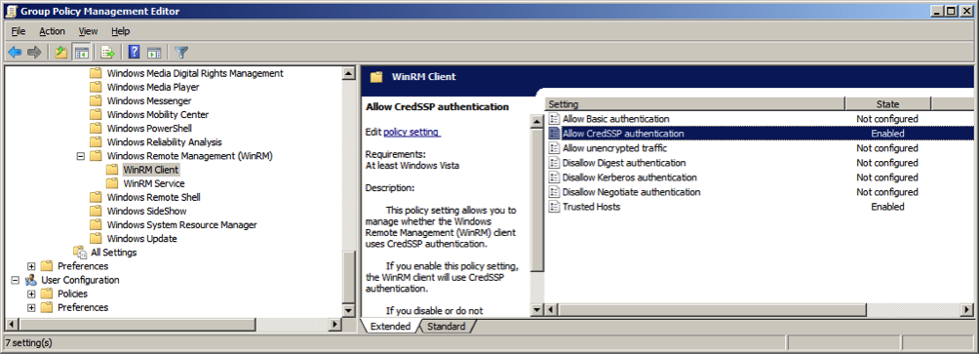This screenshot has width=980, height=354.
Task: Click the policy setting link
Action: 412,132
